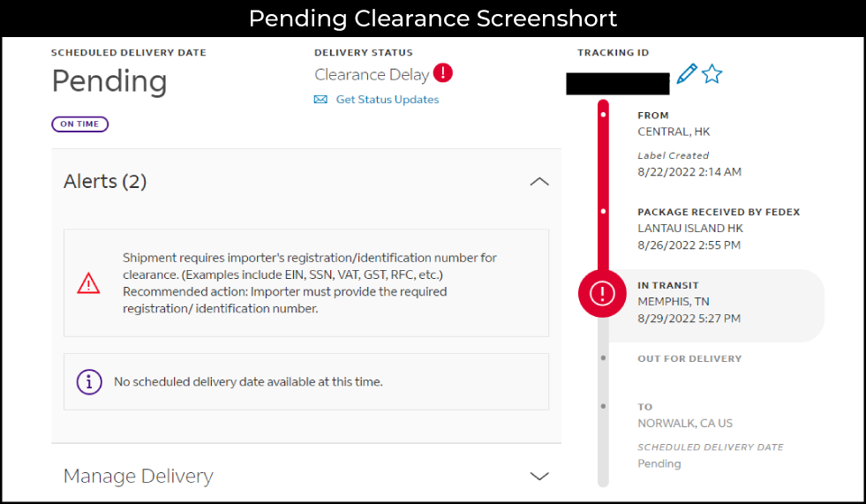This screenshot has width=866, height=504.
Task: Expand the Manage Delivery chevron
Action: coord(539,476)
